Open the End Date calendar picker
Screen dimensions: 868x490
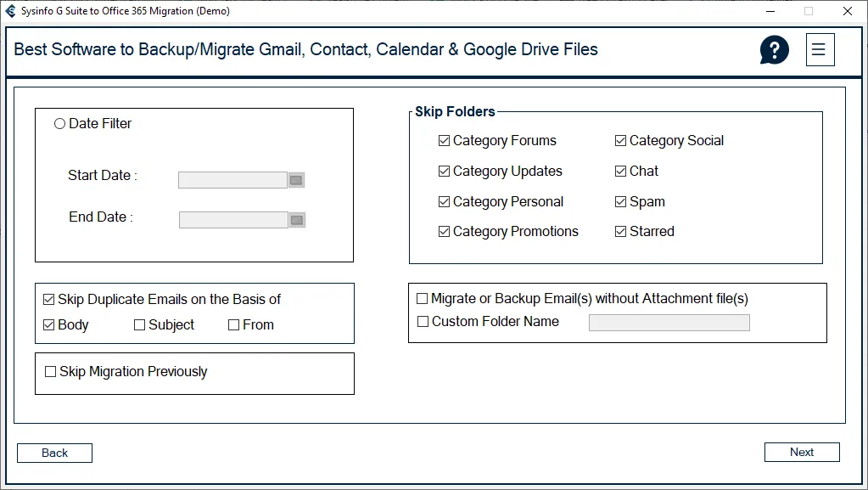coord(297,220)
